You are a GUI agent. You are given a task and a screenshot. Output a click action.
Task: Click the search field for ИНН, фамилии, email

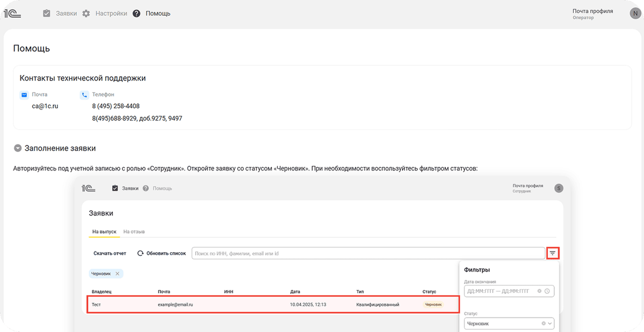(368, 253)
